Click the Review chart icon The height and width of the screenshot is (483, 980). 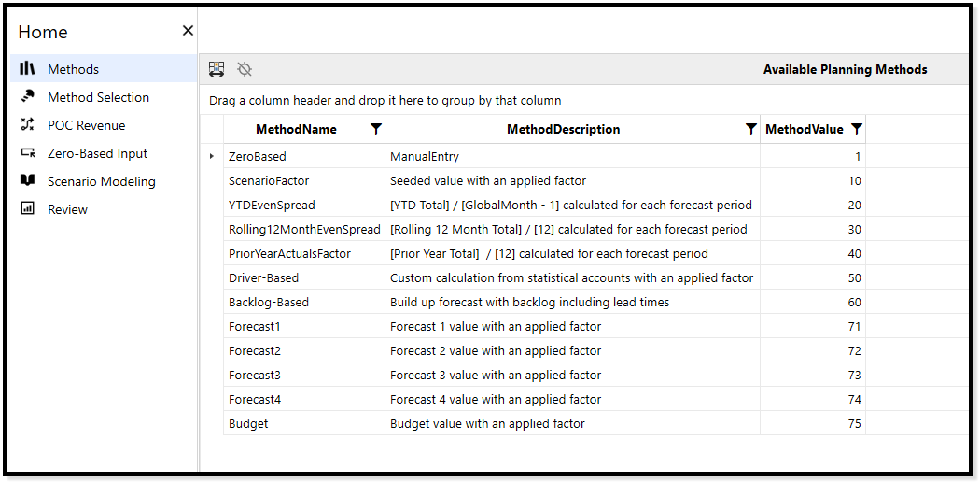(28, 209)
